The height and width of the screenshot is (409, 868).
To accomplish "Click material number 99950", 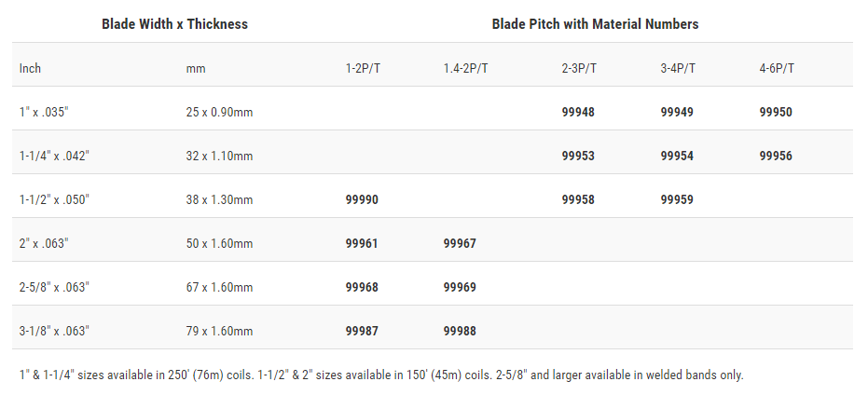I will (x=776, y=113).
